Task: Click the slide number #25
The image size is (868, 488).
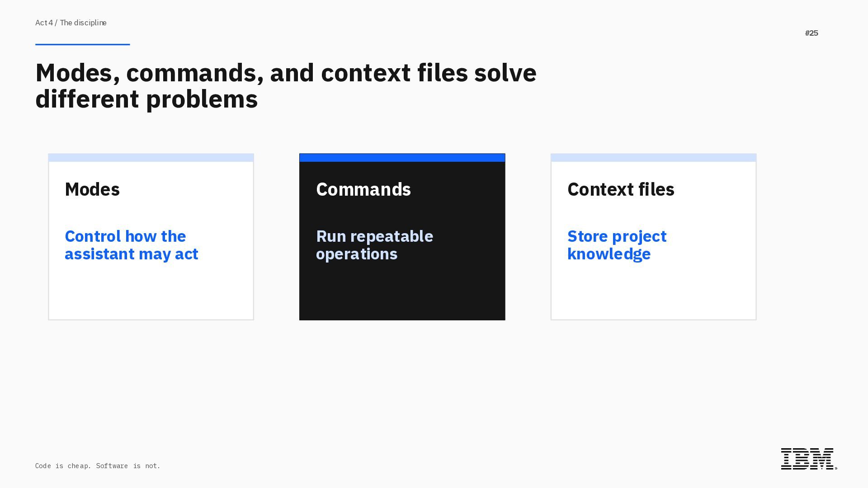Action: coord(811,33)
